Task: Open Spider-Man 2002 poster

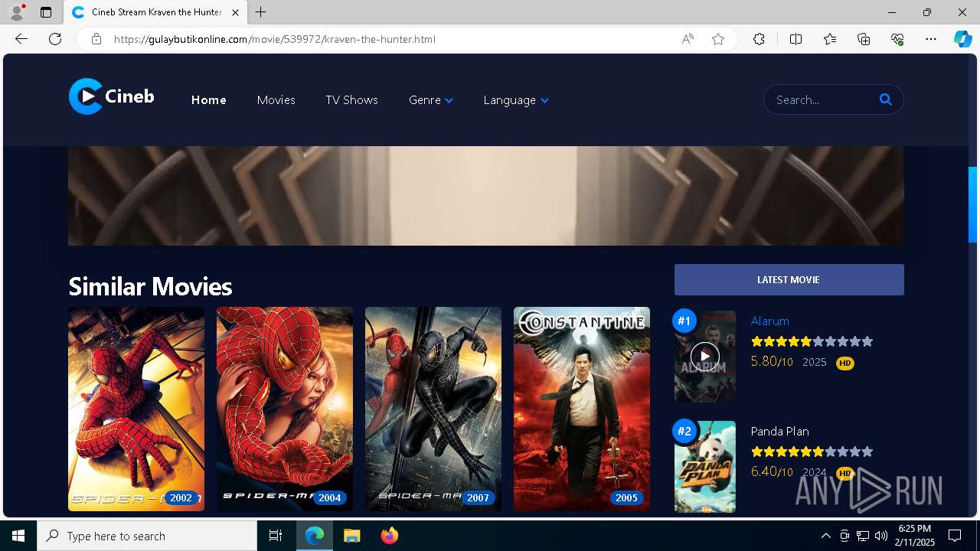Action: click(136, 409)
